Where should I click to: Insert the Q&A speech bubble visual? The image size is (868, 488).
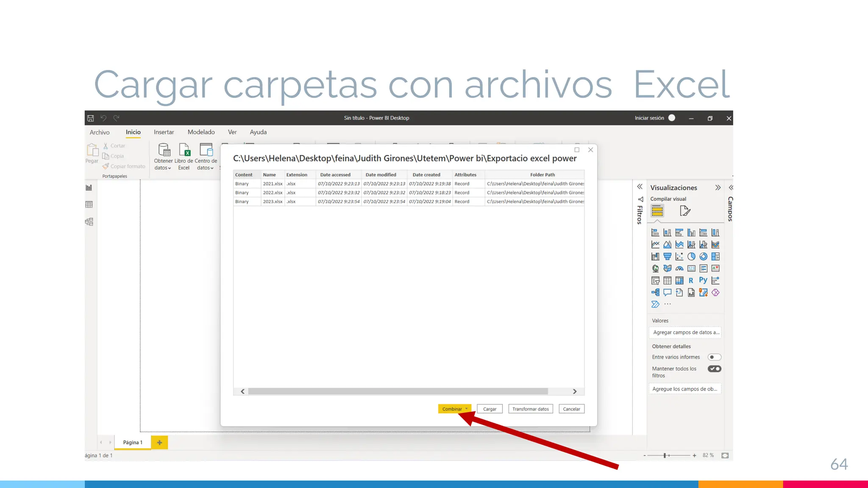(667, 292)
